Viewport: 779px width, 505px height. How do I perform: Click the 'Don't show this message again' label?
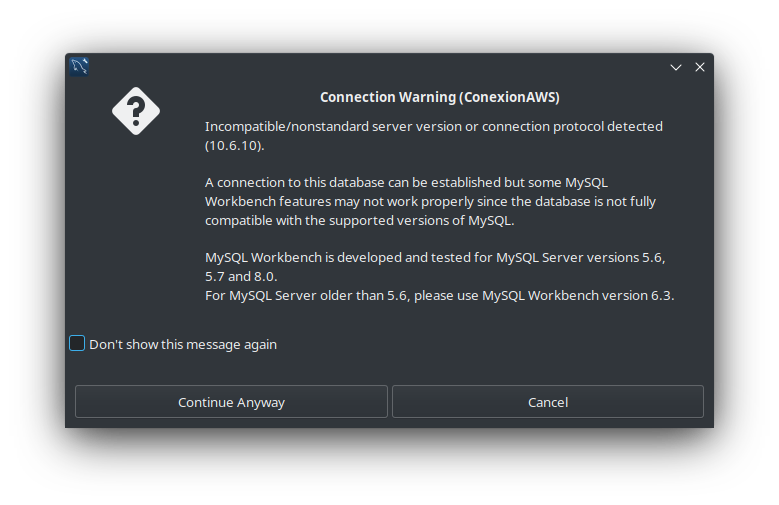tap(183, 344)
